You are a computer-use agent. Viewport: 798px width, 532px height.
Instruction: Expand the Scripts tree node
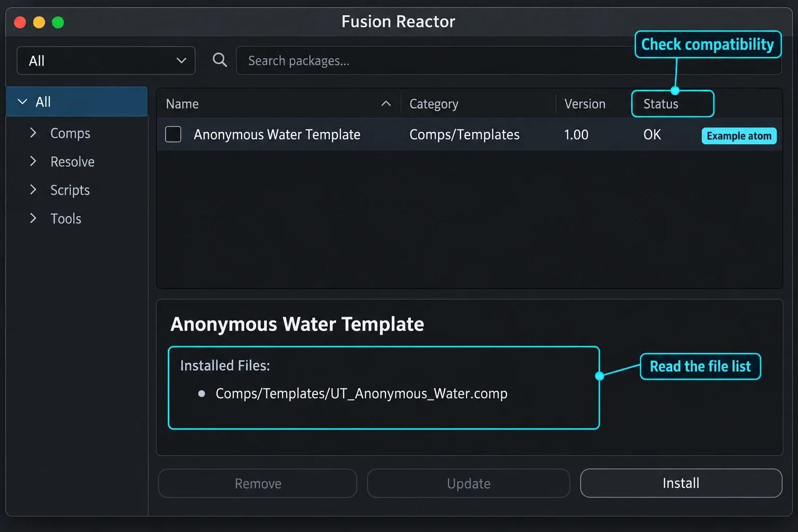(x=33, y=190)
